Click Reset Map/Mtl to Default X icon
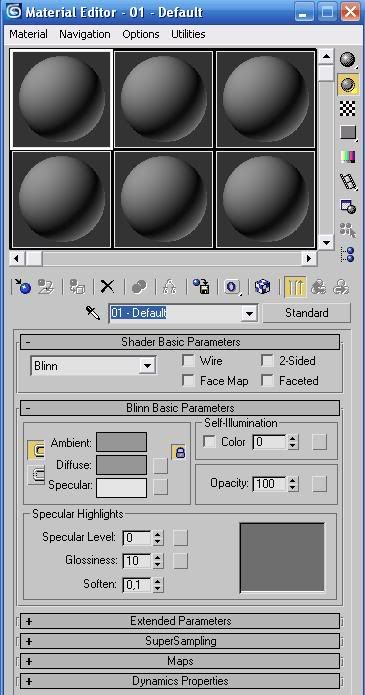This screenshot has width=365, height=695. (x=107, y=287)
